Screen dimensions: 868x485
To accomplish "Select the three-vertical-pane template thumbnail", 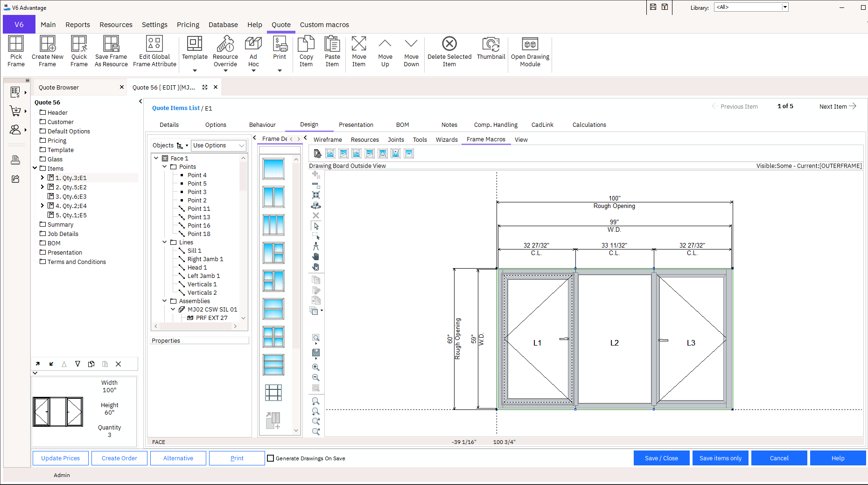I will coord(273,225).
